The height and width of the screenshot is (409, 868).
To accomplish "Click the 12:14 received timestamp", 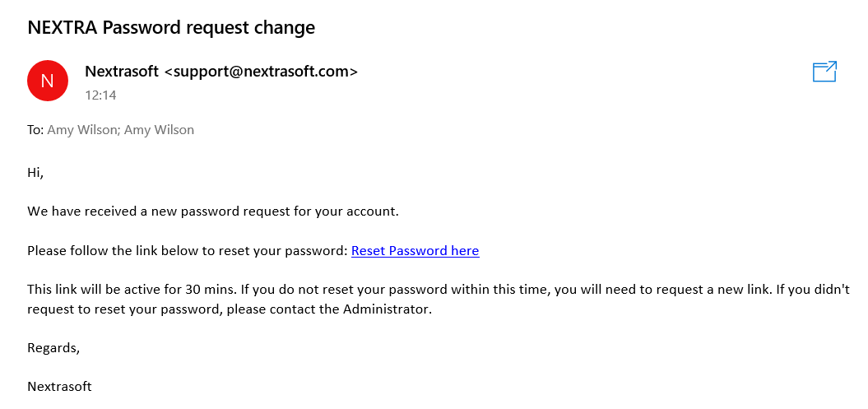I will pos(100,95).
